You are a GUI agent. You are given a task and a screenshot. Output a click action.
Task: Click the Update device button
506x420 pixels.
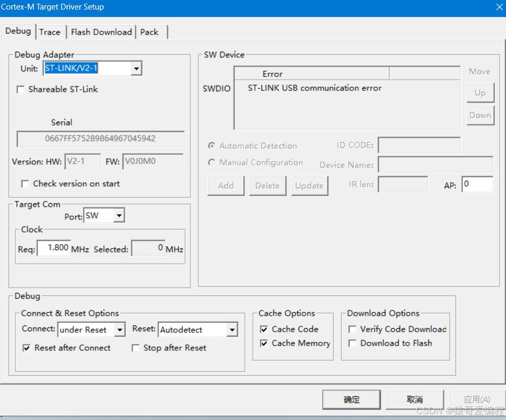point(310,186)
